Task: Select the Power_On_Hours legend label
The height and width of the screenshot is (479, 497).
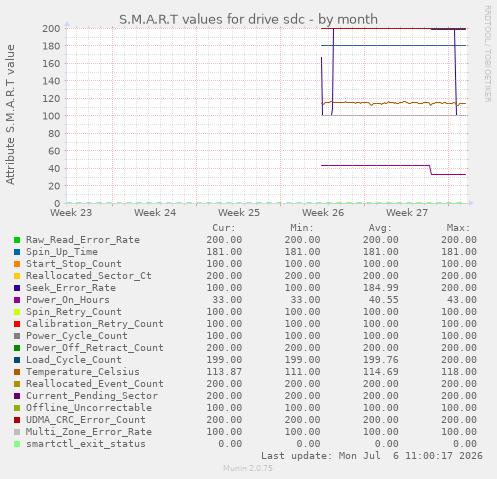Action: click(68, 300)
